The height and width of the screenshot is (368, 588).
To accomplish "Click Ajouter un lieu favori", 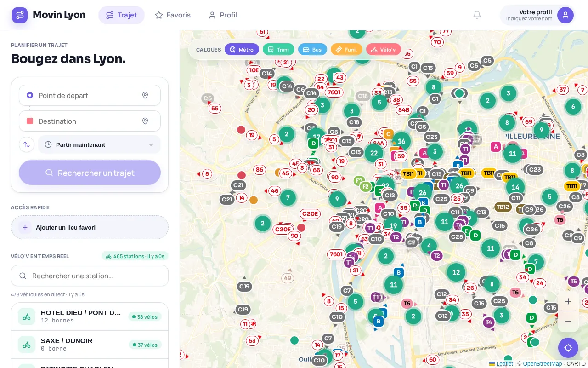I will point(90,227).
